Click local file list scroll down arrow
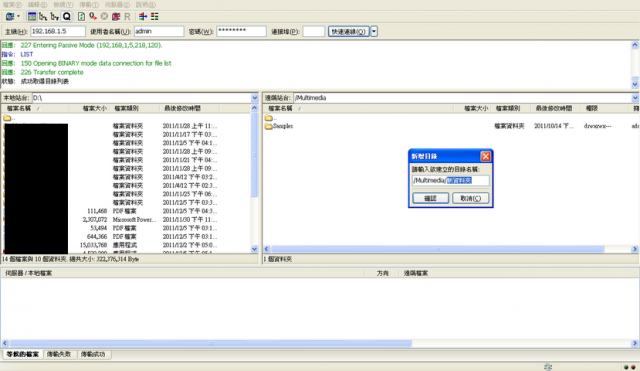 (255, 249)
